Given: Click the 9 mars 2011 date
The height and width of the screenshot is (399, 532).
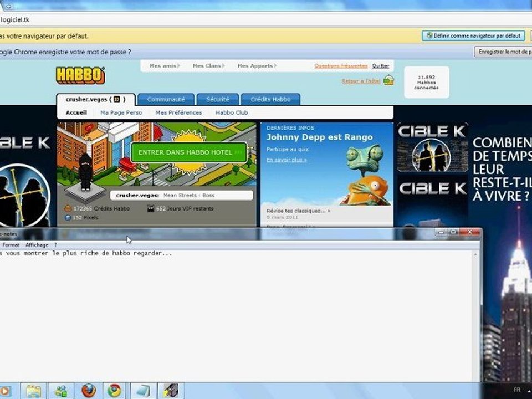Looking at the screenshot, I should pos(282,217).
